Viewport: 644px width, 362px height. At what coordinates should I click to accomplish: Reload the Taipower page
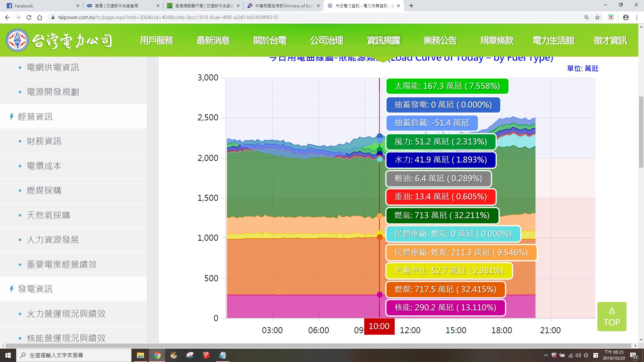click(x=29, y=17)
